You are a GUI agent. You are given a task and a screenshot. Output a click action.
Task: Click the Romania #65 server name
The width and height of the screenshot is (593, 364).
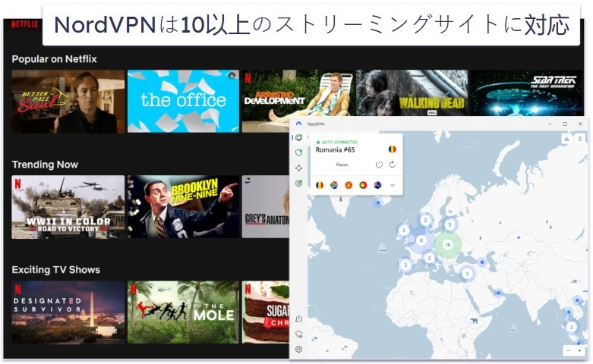pyautogui.click(x=335, y=150)
